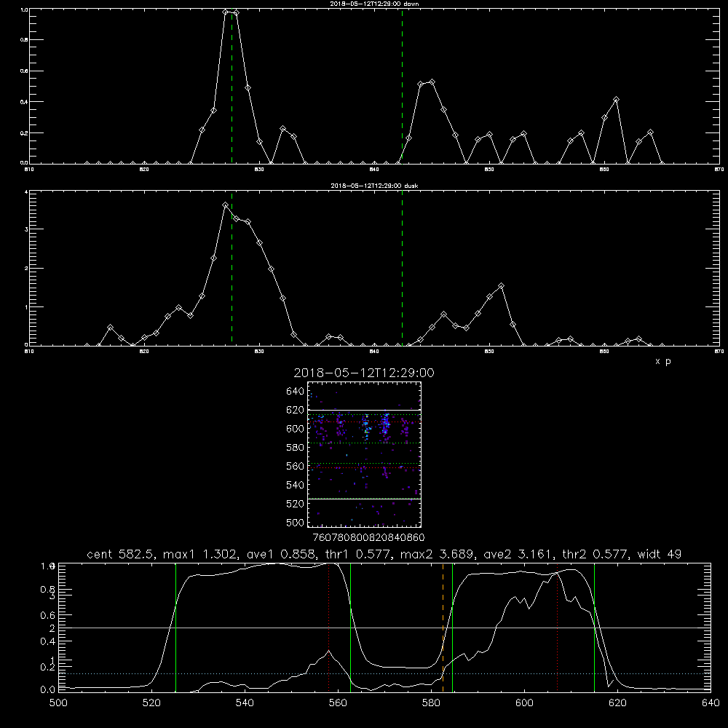728x728 pixels.
Task: Click 'max2 3.689' in the statistics header
Action: point(438,554)
